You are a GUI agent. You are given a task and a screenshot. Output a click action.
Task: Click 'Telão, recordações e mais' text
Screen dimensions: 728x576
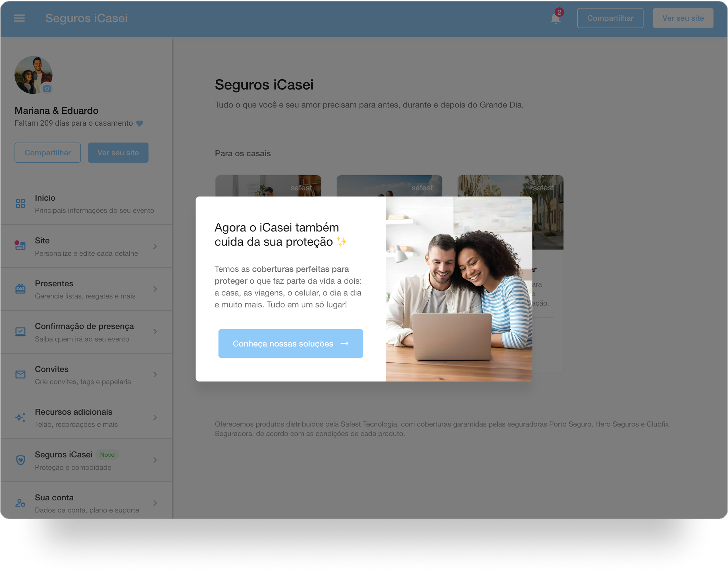coord(76,425)
